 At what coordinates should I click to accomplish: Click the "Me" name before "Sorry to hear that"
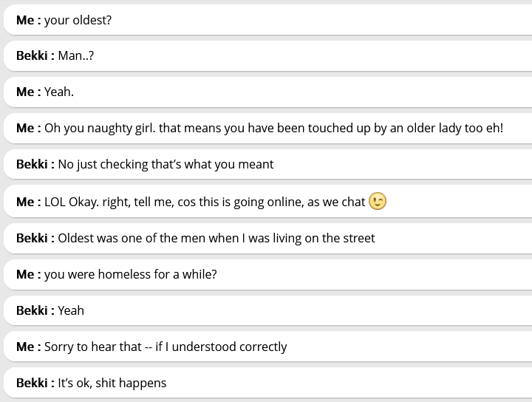click(25, 347)
